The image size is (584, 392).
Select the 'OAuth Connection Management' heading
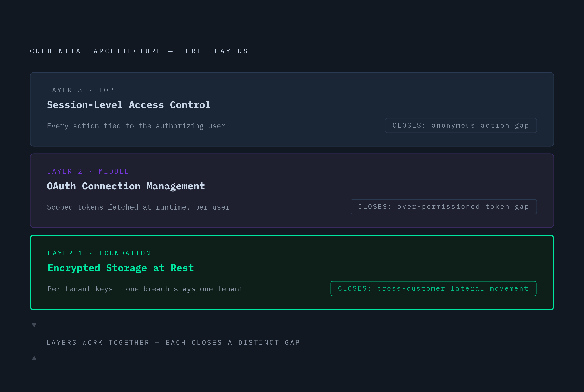click(126, 186)
